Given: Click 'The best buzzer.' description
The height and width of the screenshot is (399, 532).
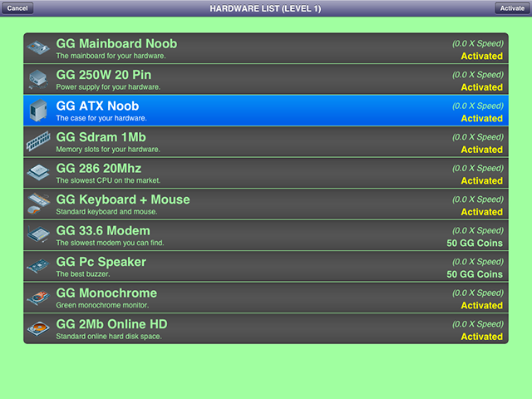Looking at the screenshot, I should (x=83, y=274).
